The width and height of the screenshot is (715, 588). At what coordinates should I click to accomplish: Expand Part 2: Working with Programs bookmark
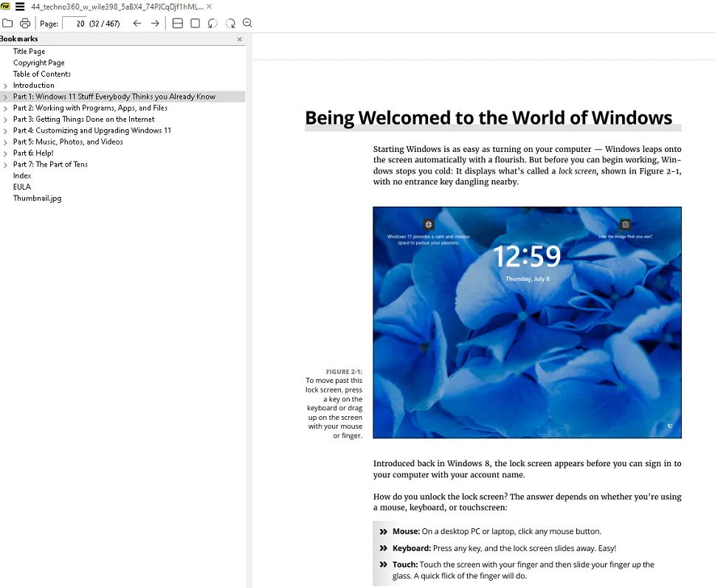tap(5, 108)
